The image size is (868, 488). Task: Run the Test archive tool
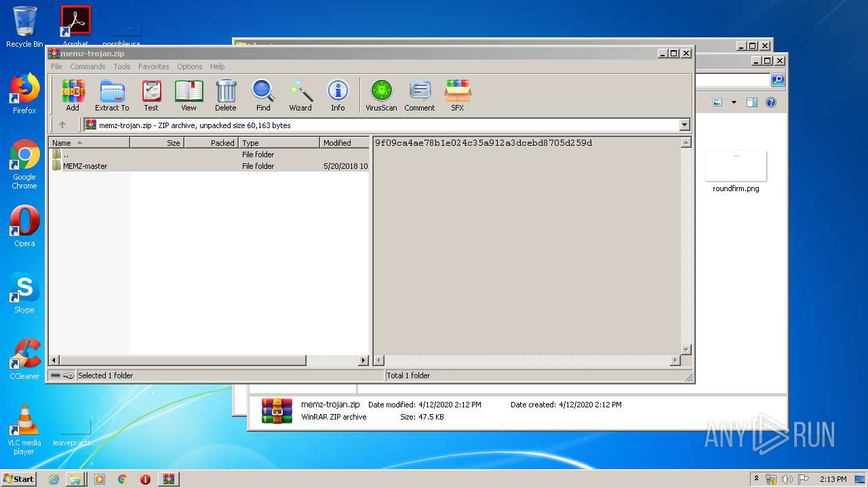tap(151, 95)
